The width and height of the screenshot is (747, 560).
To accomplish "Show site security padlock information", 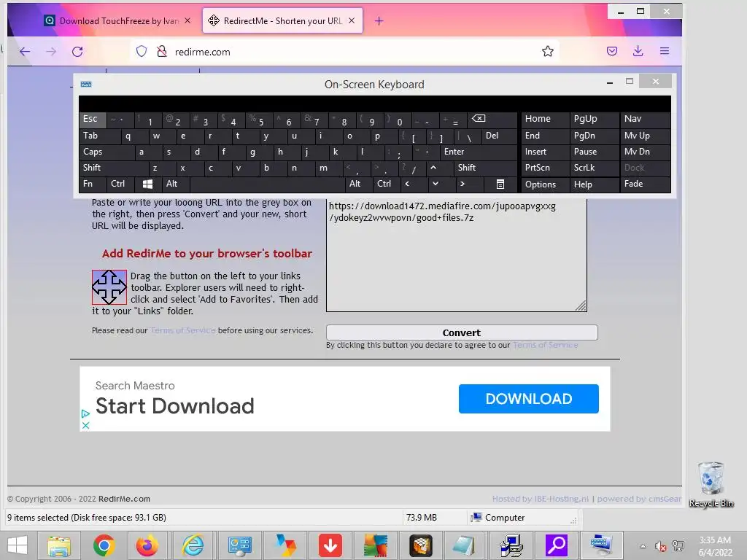I will click(x=162, y=52).
